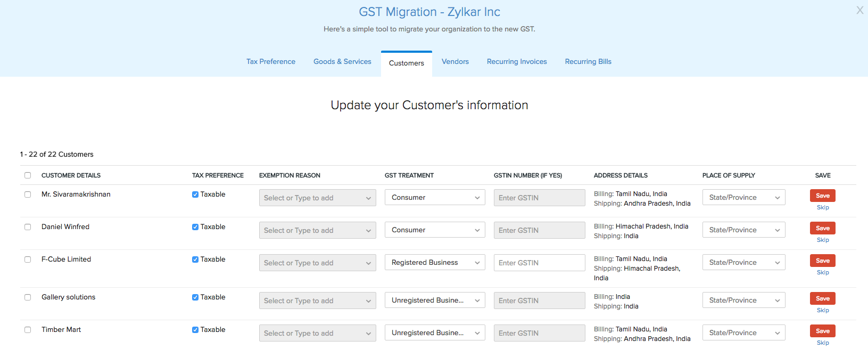The height and width of the screenshot is (349, 868).
Task: Uncheck the Taxable box for Timber Mart
Action: click(195, 330)
